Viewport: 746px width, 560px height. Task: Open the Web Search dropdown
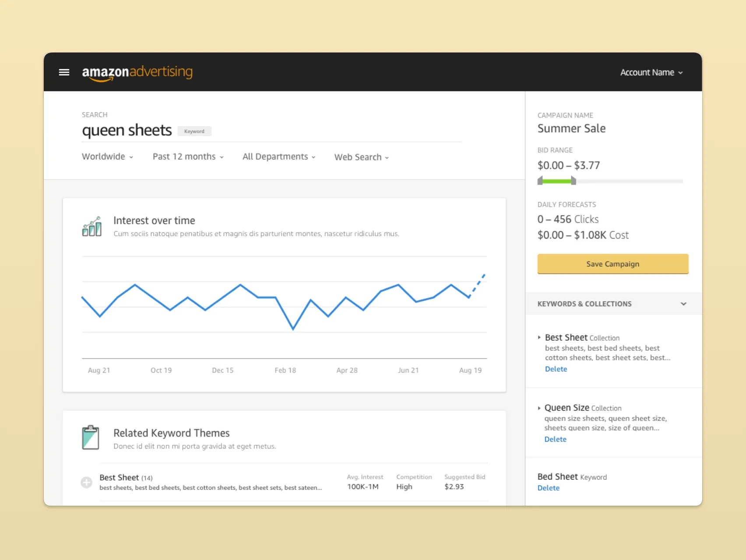(362, 157)
